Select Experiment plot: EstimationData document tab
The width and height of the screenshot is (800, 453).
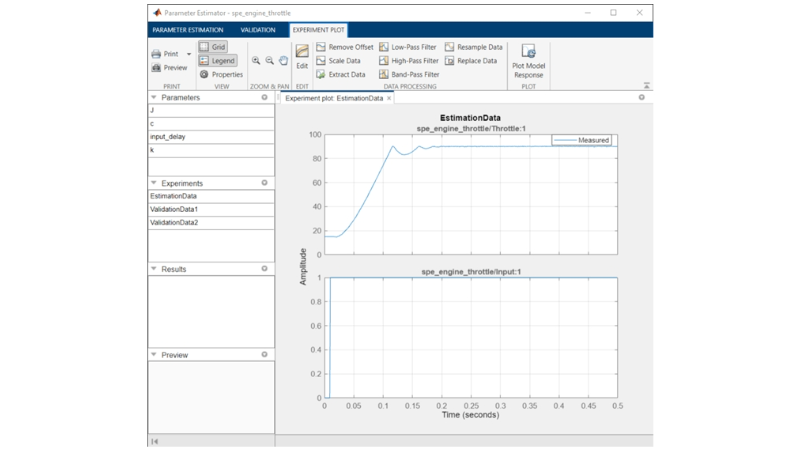[x=334, y=98]
